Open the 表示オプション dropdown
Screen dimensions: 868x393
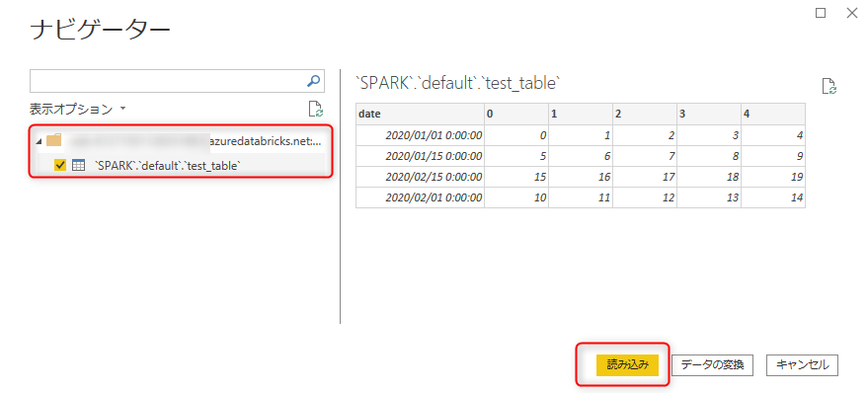tap(77, 109)
